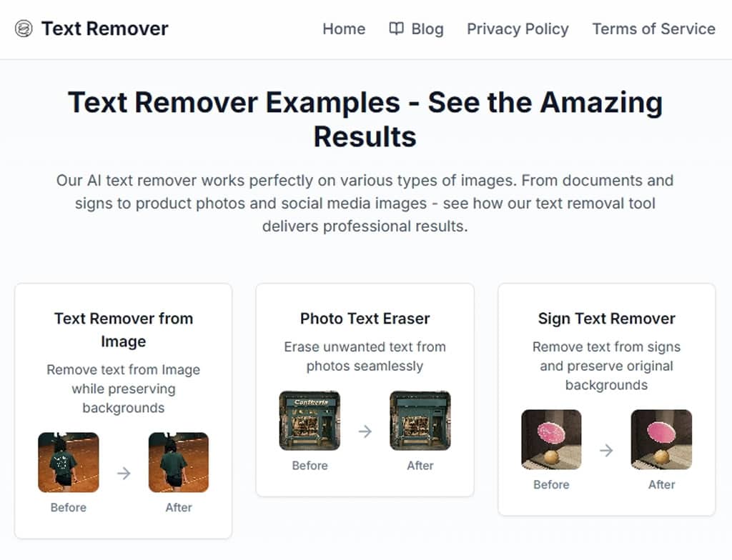The height and width of the screenshot is (560, 732).
Task: Select the tennis player After thumbnail
Action: [x=179, y=462]
